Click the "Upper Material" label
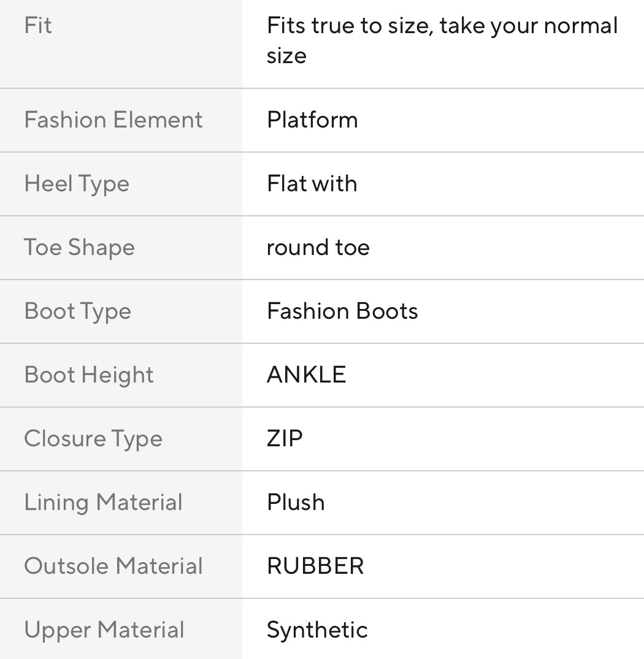 point(104,630)
